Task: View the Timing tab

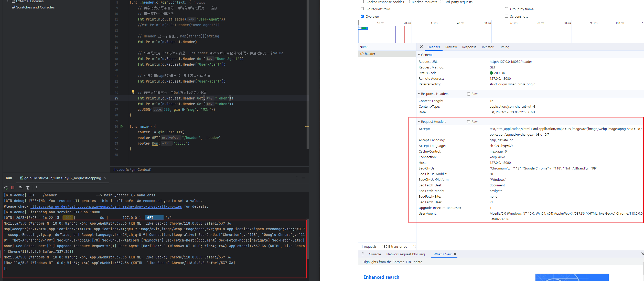Action: [x=504, y=47]
